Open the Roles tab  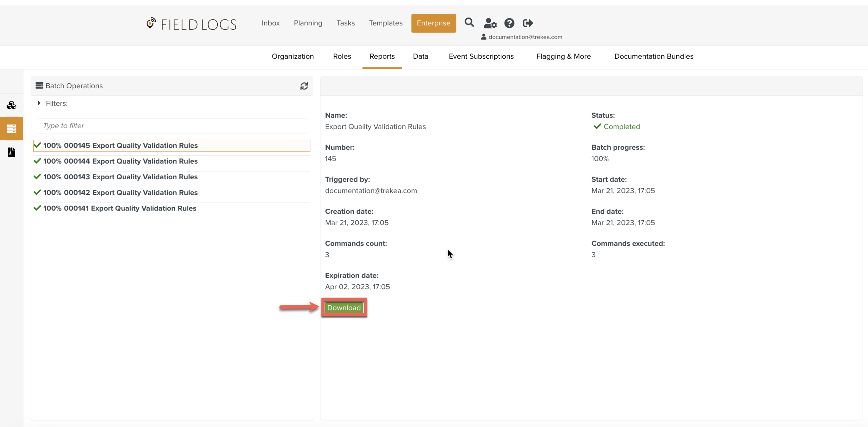point(342,56)
